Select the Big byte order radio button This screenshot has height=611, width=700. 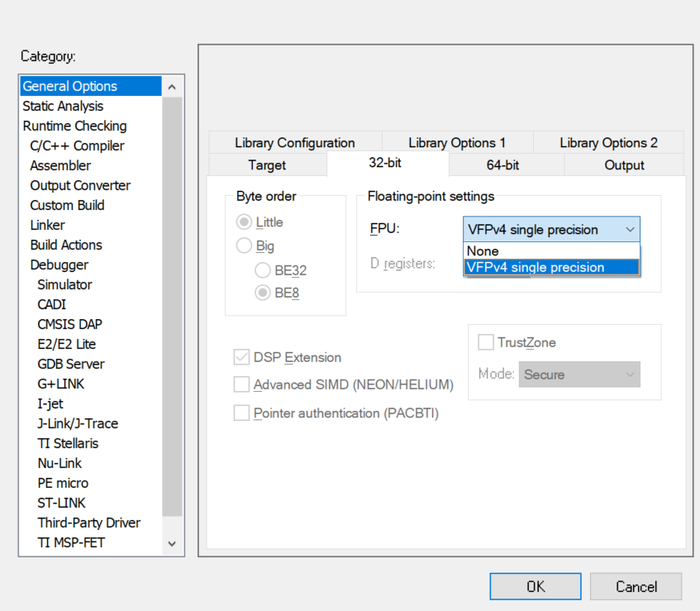(245, 246)
